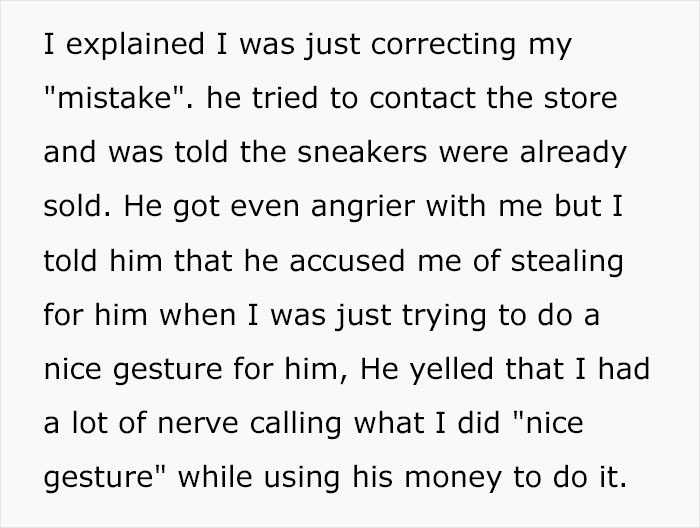Click the quoted word "mistake"

coord(114,98)
